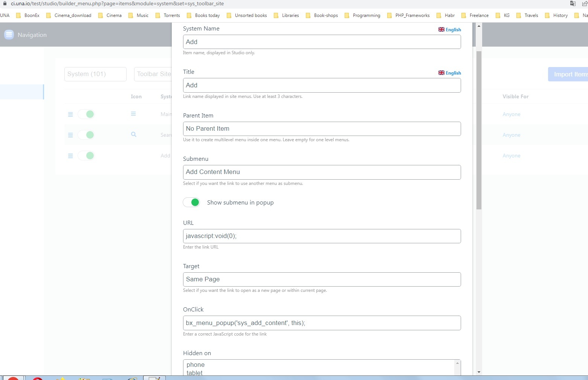Click the magnifier icon in Search row
Screen dimensions: 588x380
coord(134,134)
